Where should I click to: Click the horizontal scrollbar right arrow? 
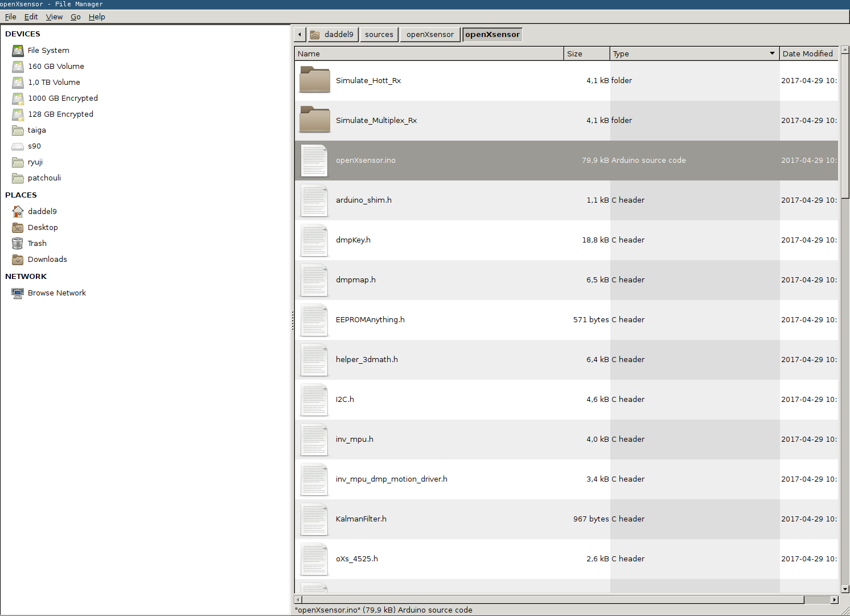(835, 599)
